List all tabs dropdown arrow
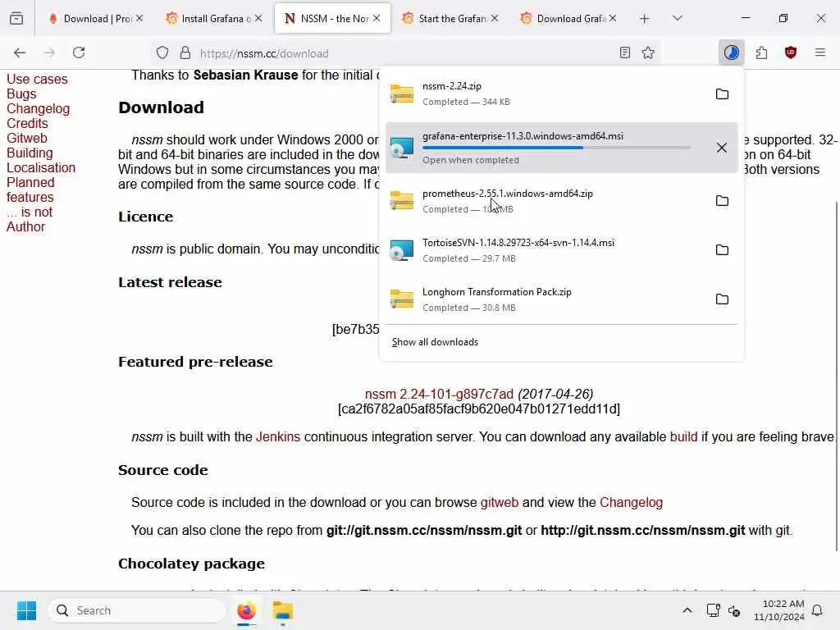This screenshot has width=840, height=630. (x=677, y=19)
